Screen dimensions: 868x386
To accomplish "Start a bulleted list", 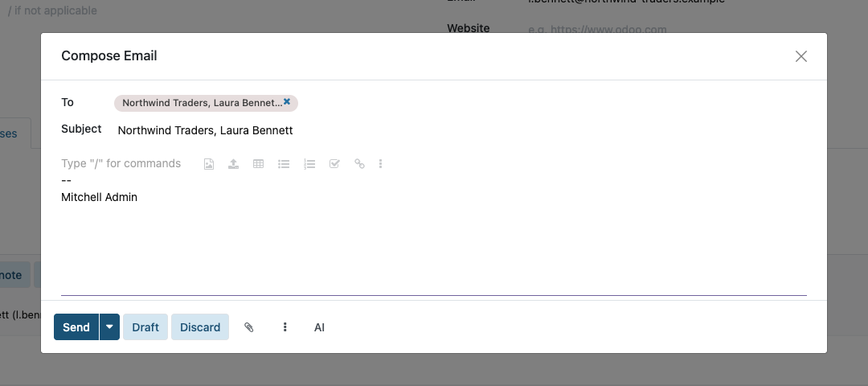I will (x=284, y=164).
